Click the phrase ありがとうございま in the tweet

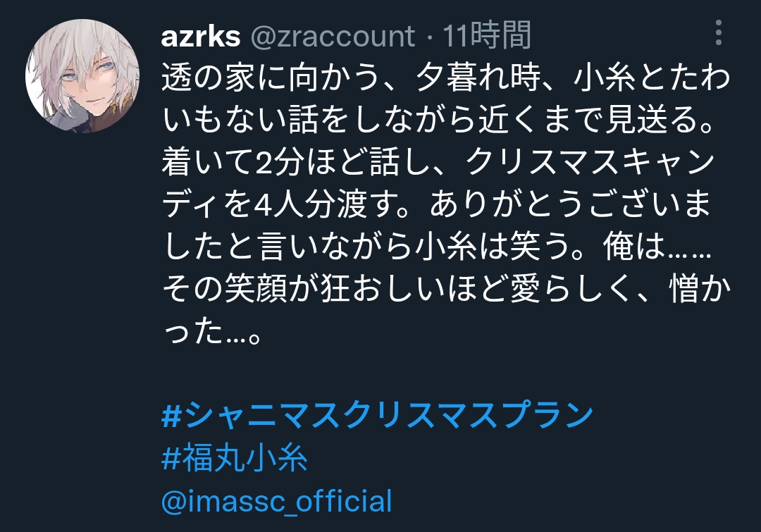(x=571, y=204)
